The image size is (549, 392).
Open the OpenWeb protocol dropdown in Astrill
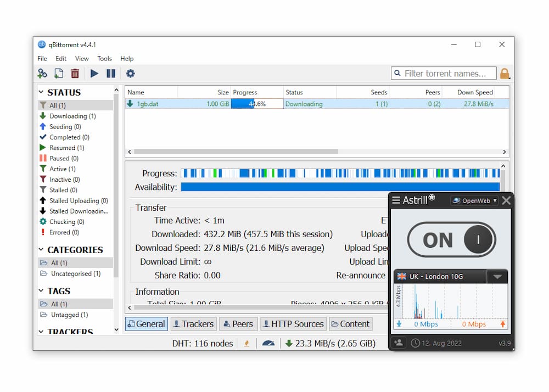point(473,200)
